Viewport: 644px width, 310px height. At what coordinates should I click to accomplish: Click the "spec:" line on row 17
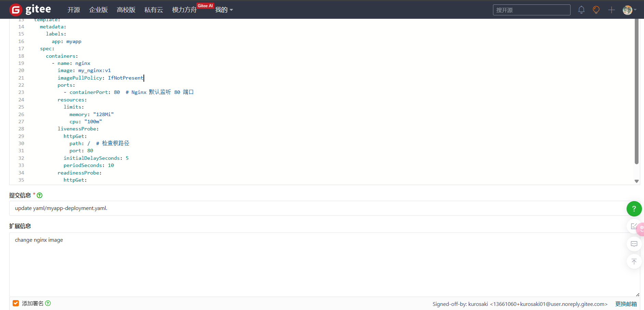click(47, 48)
